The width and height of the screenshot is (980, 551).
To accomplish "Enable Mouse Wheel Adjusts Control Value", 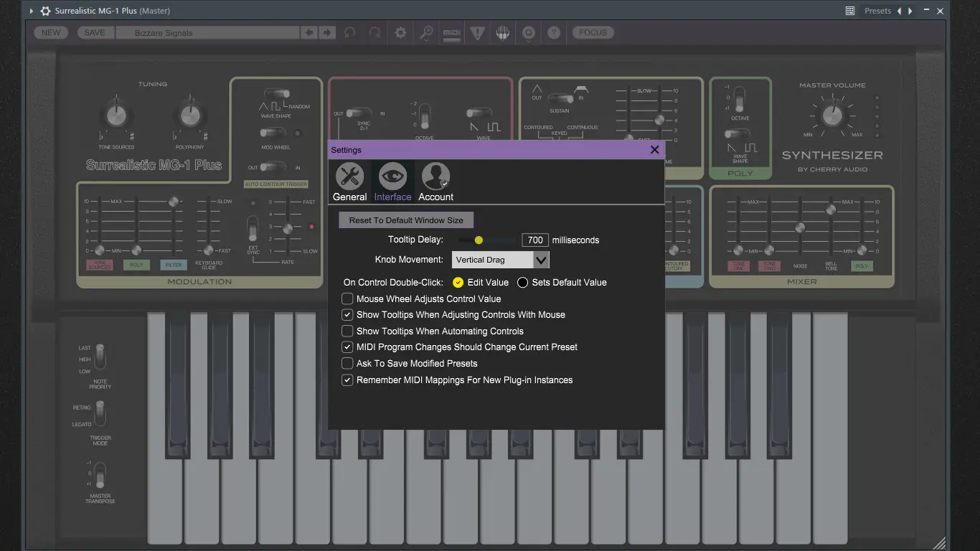I will [347, 298].
